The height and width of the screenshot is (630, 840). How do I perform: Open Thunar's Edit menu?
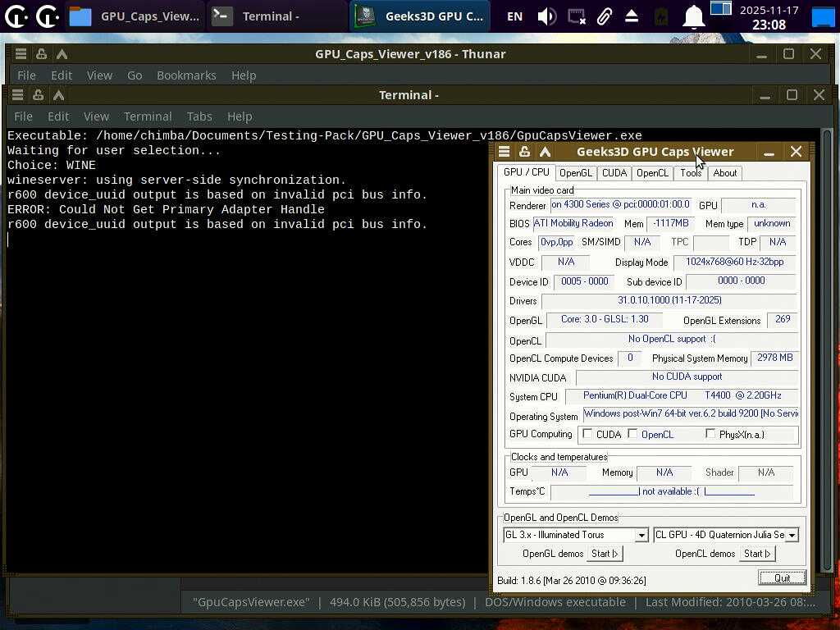coord(62,75)
